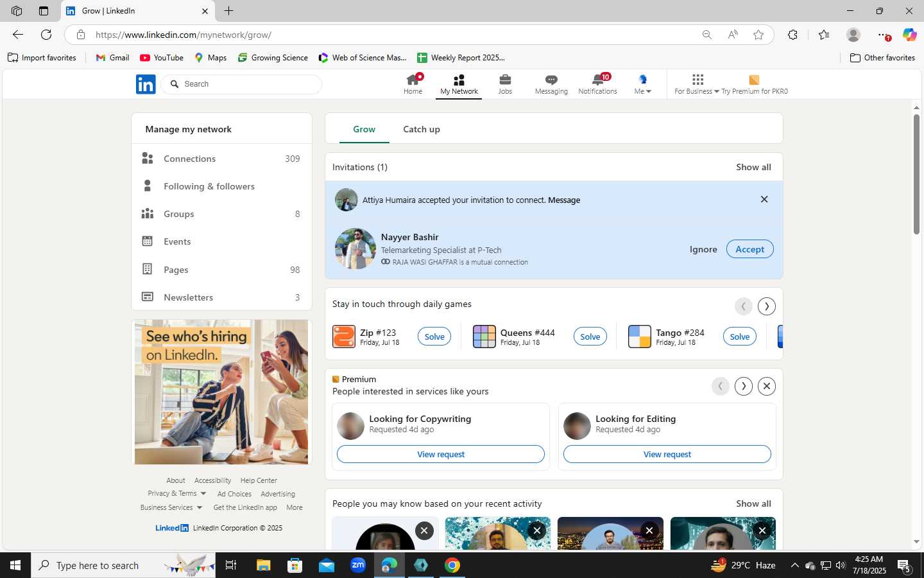
Task: Open Connections list
Action: (x=221, y=159)
